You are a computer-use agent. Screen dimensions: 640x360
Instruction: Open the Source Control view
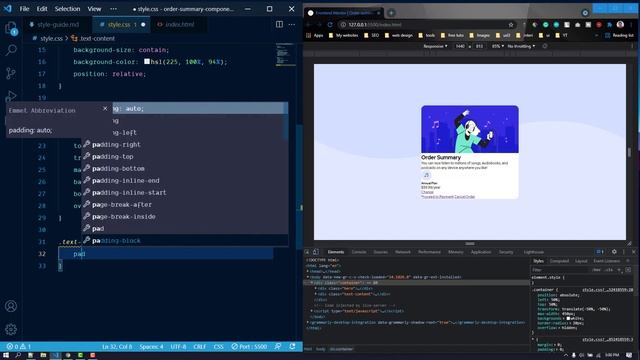[x=11, y=73]
